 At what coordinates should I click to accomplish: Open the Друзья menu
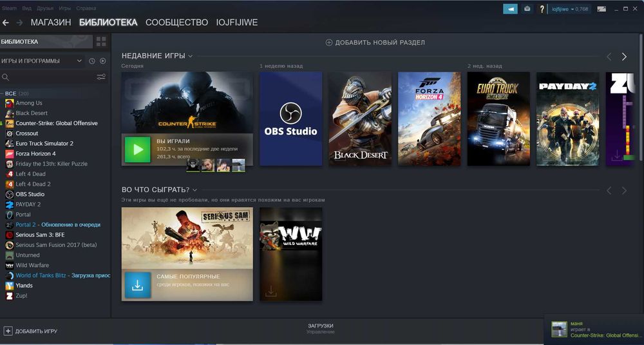point(45,8)
